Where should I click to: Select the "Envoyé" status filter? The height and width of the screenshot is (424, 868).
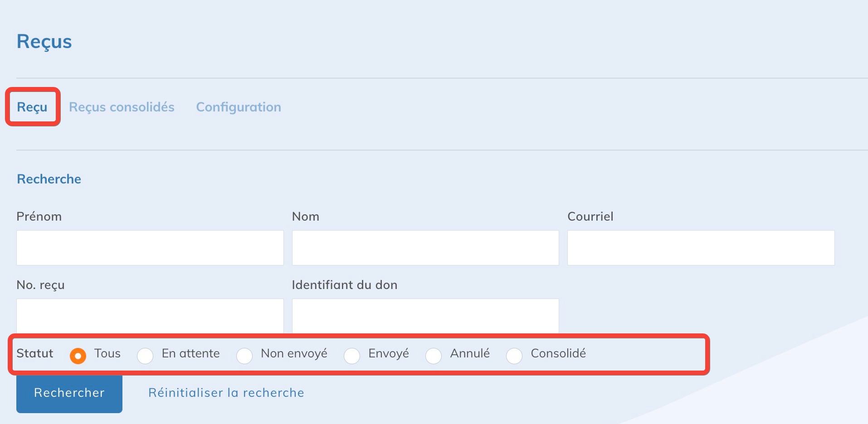coord(352,356)
